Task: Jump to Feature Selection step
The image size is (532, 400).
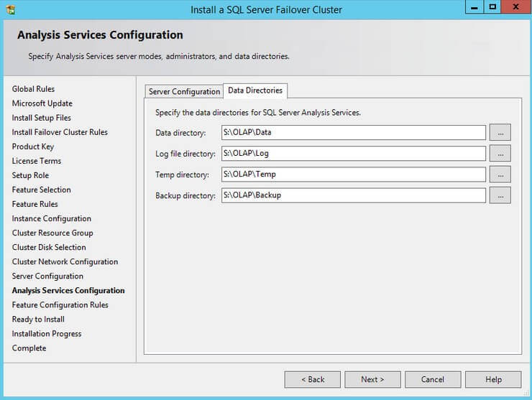Action: (x=41, y=190)
